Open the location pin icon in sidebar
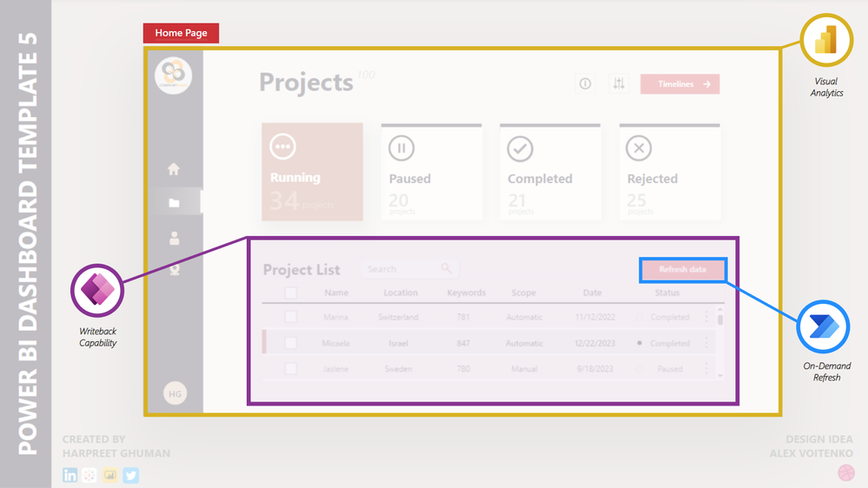This screenshot has width=868, height=488. click(175, 269)
